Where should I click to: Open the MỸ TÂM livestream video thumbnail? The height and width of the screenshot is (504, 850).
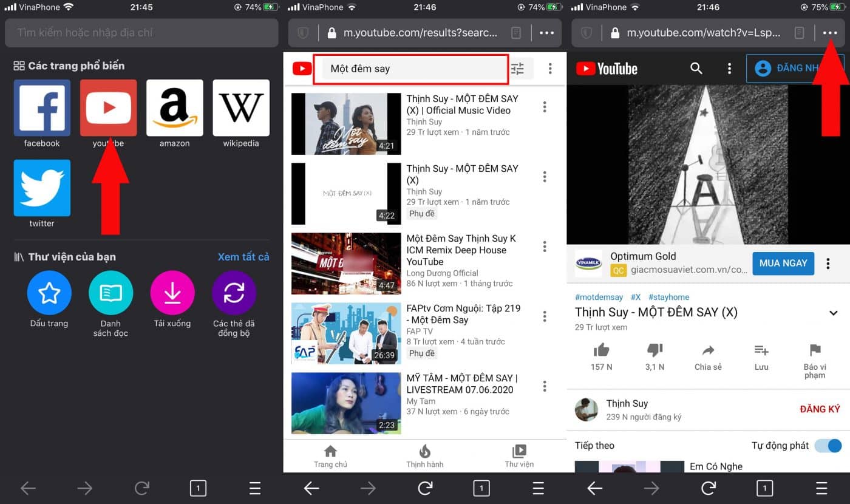346,403
